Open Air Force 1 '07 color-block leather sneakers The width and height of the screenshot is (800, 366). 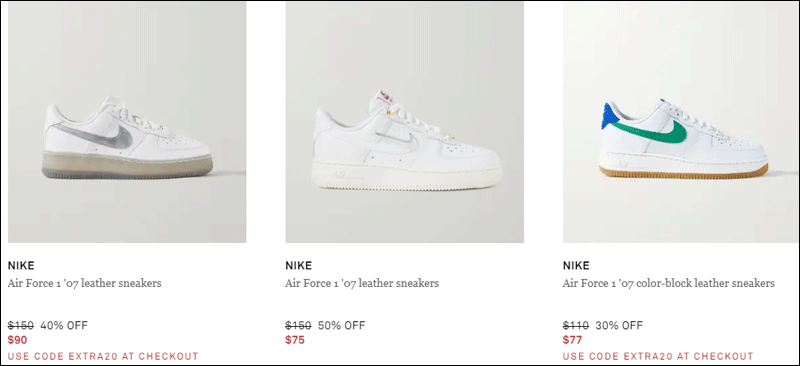[x=669, y=283]
